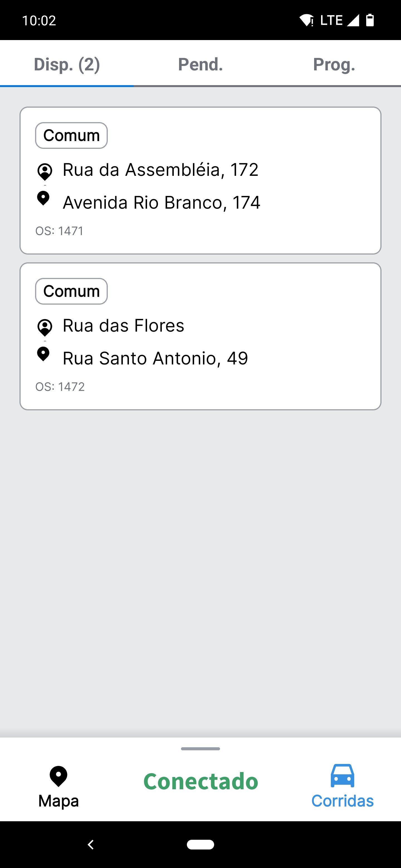401x868 pixels.
Task: Tap the Comum tag on order 1471
Action: (72, 135)
